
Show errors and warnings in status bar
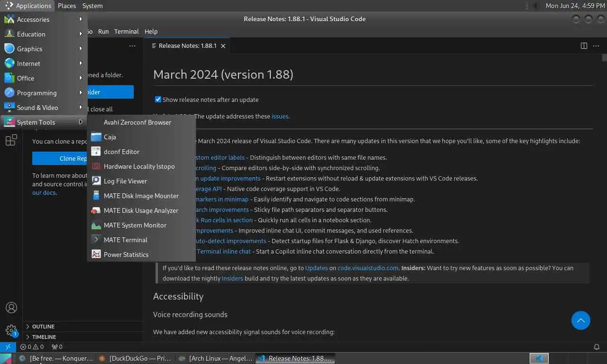[x=32, y=346]
